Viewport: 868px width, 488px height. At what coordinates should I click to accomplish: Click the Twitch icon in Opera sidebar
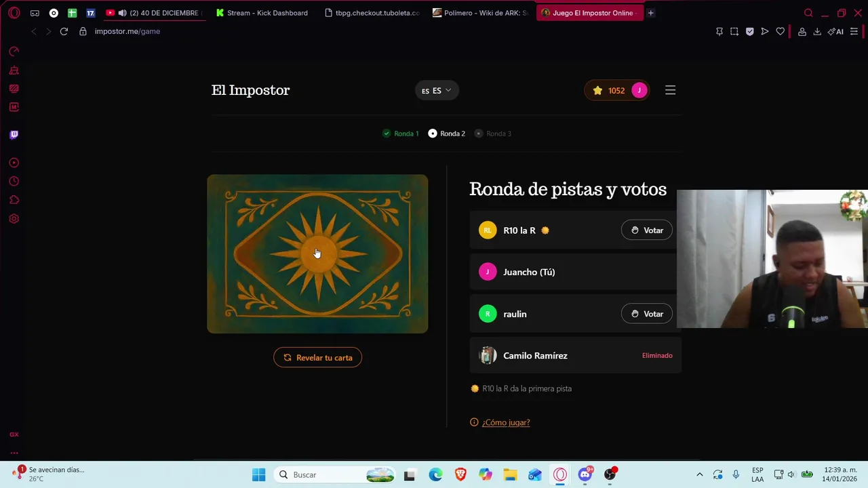click(14, 134)
